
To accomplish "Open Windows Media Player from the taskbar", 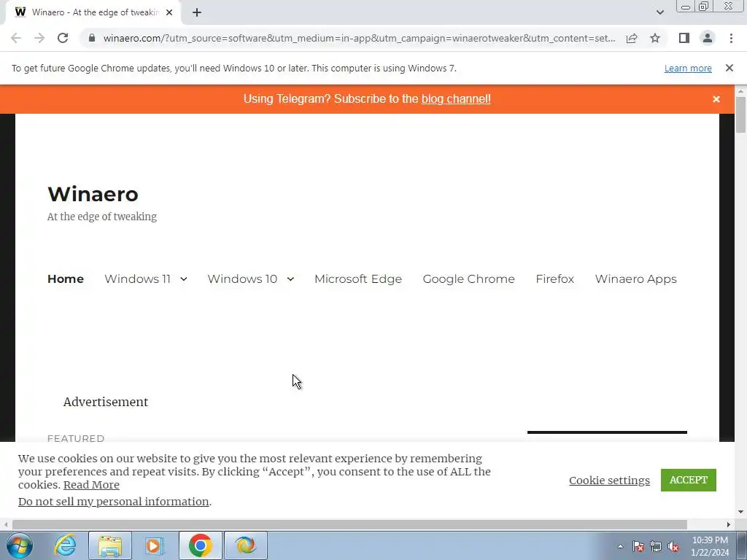I will coord(154,545).
